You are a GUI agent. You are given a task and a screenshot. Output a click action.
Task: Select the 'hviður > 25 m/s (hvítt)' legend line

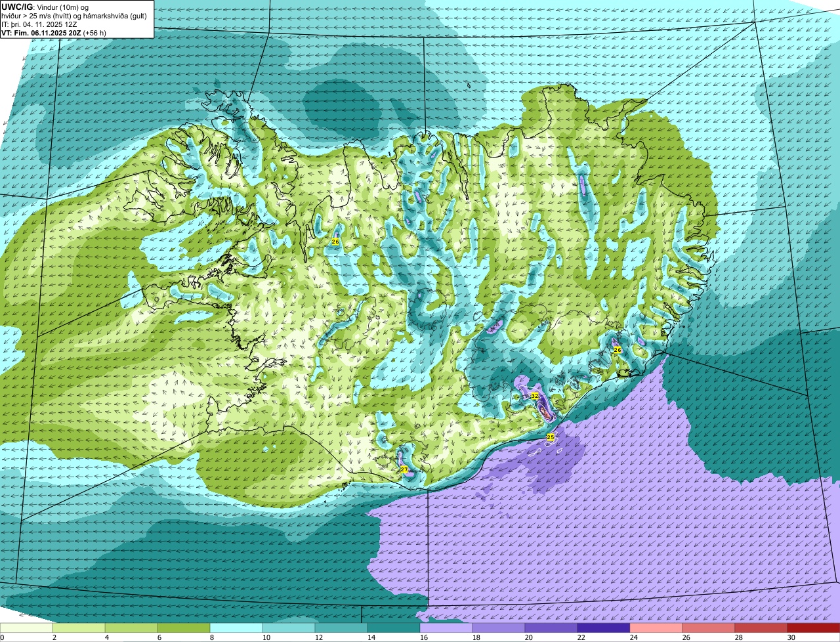tap(37, 15)
